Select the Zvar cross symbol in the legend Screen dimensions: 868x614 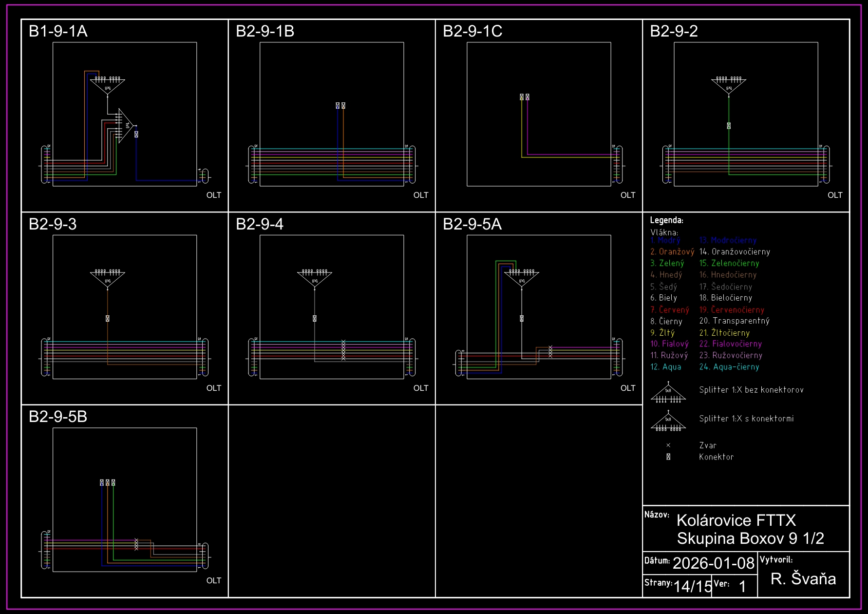(x=668, y=445)
